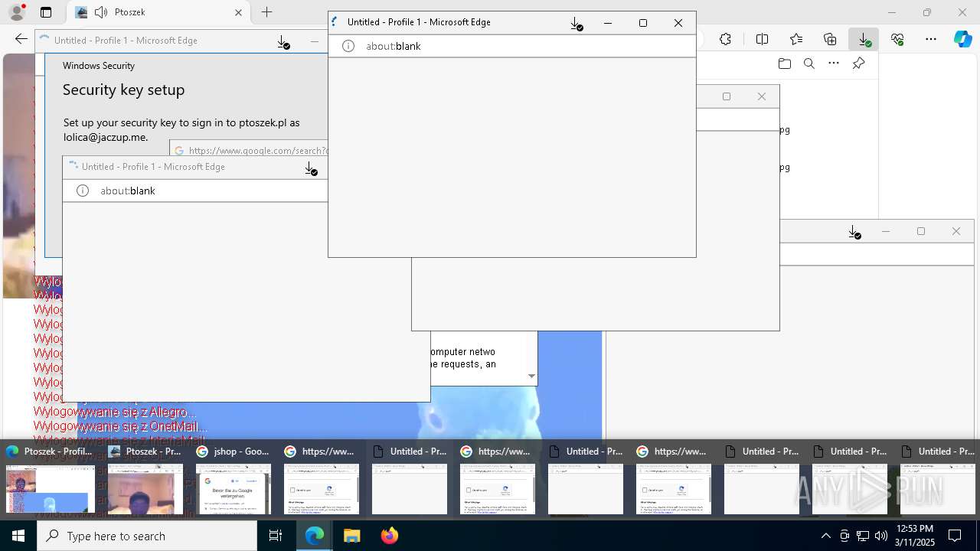
Task: Open a new tab with plus button
Action: 266,12
